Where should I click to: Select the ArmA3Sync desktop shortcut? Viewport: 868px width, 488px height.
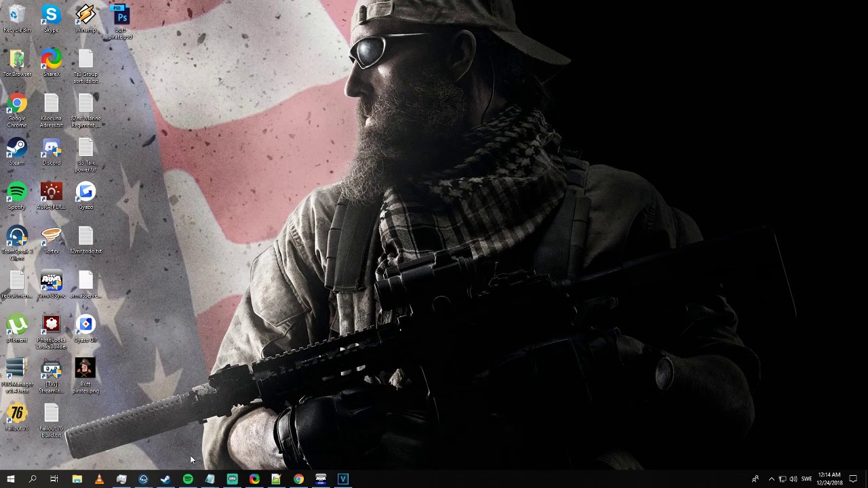click(x=51, y=285)
